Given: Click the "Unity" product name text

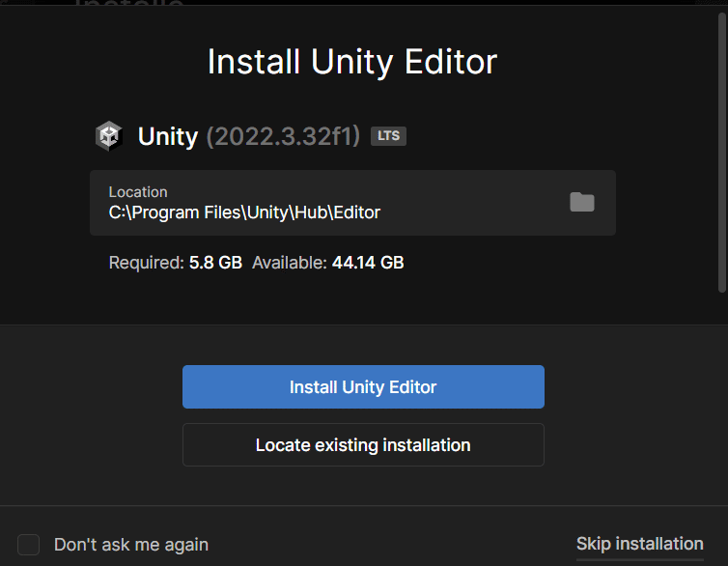Looking at the screenshot, I should (168, 136).
